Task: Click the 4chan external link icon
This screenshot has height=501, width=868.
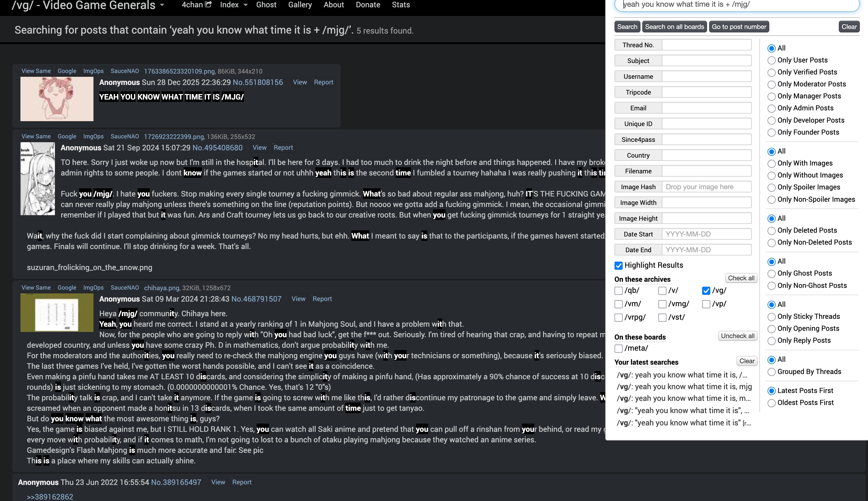Action: click(208, 4)
